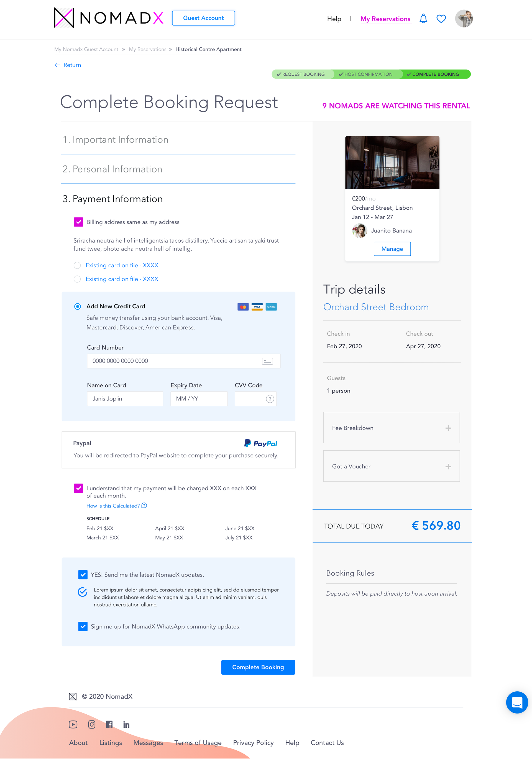Go to My Reservations in header

pyautogui.click(x=385, y=19)
